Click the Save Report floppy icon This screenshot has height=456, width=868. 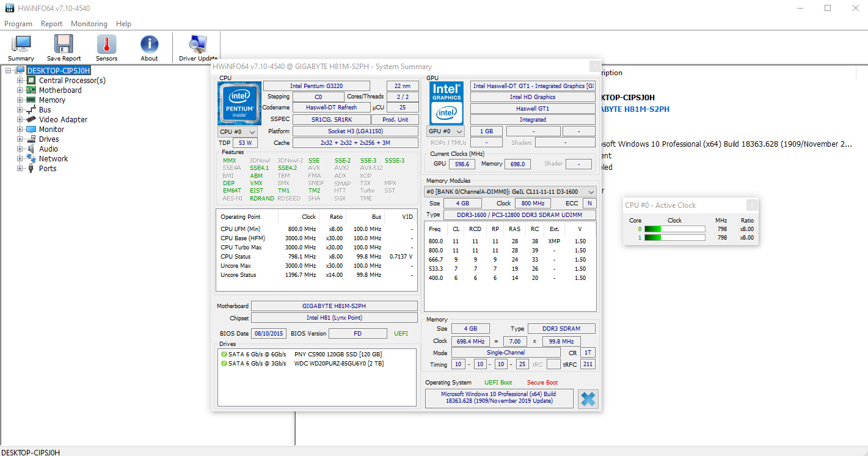click(x=64, y=44)
